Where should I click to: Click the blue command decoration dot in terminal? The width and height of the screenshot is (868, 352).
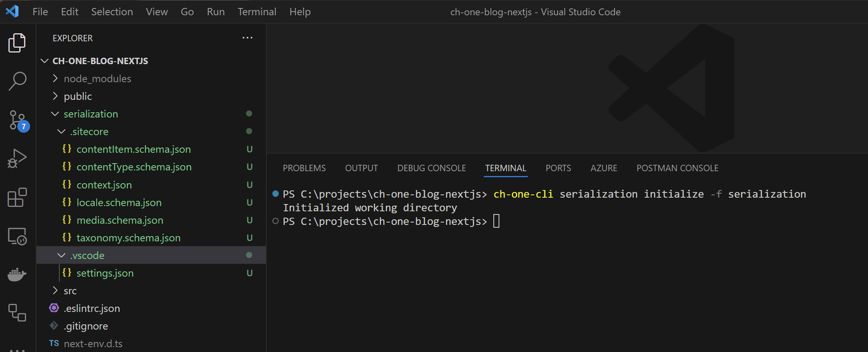[276, 194]
